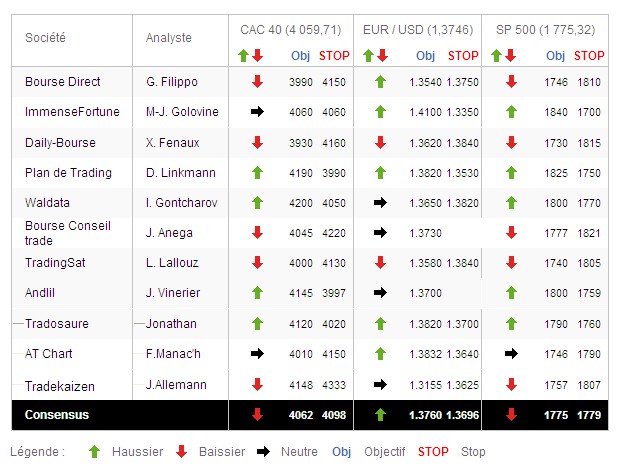
Task: Click analyst name F.Manac'h
Action: 173,354
